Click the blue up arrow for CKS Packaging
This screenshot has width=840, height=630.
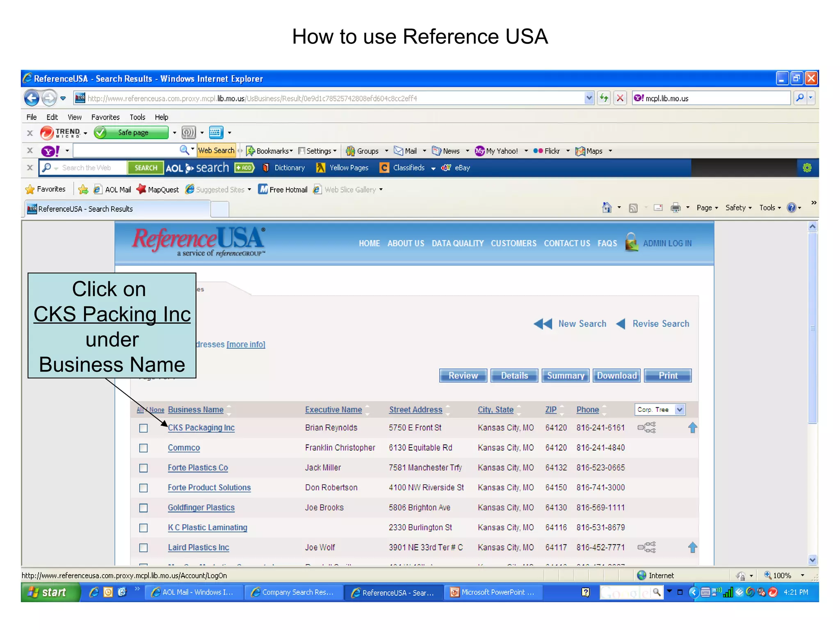click(693, 428)
